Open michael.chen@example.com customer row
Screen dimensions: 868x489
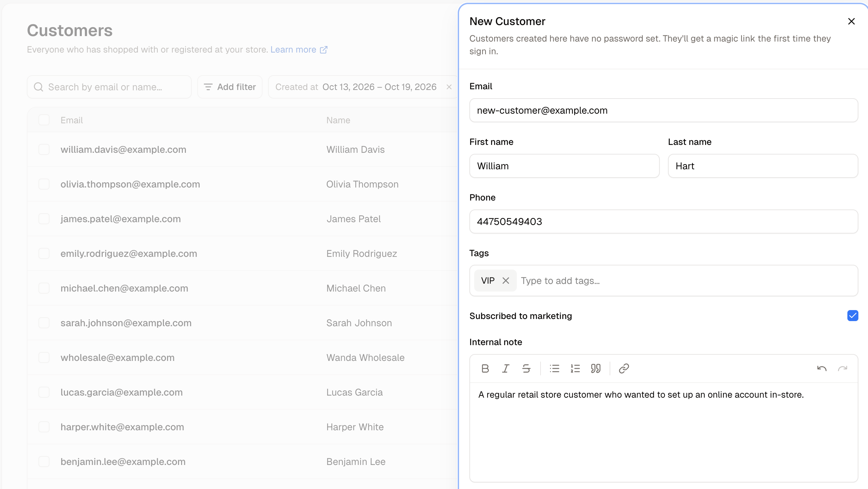click(x=124, y=288)
